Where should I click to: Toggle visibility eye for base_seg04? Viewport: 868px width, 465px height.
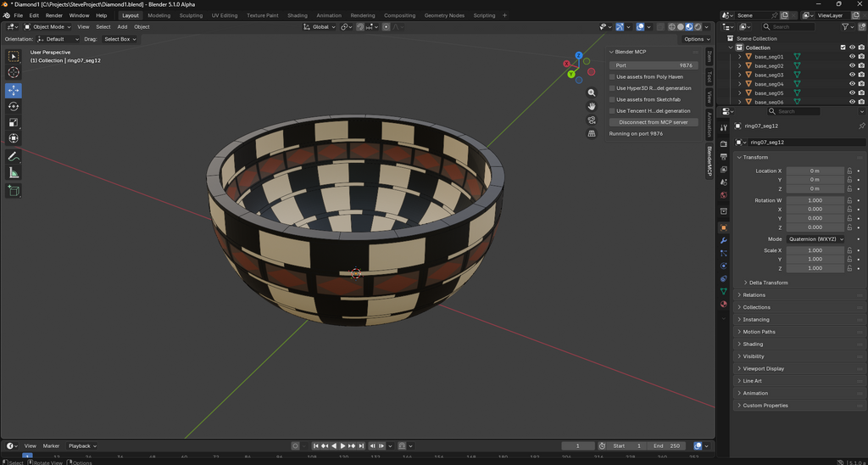(x=853, y=84)
